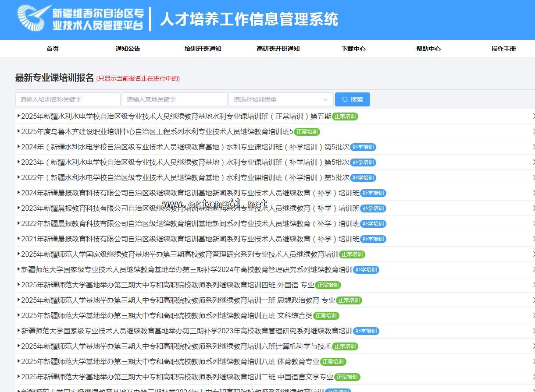Go to the 首页 menu item

pyautogui.click(x=53, y=49)
